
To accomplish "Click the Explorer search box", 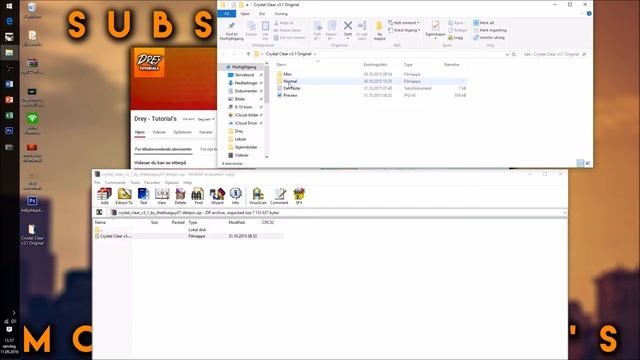I will pos(555,54).
